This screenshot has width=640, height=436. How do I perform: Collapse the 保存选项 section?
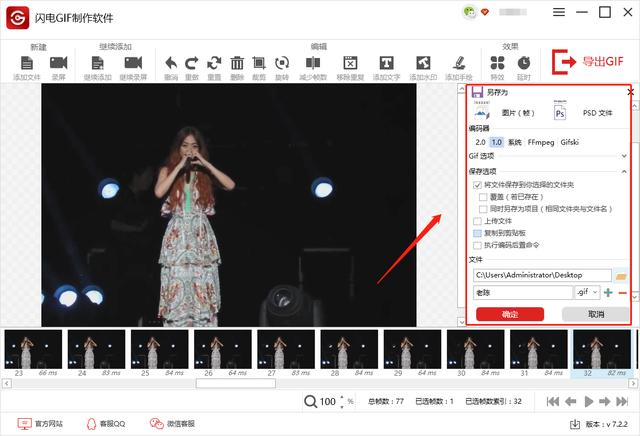tap(625, 172)
